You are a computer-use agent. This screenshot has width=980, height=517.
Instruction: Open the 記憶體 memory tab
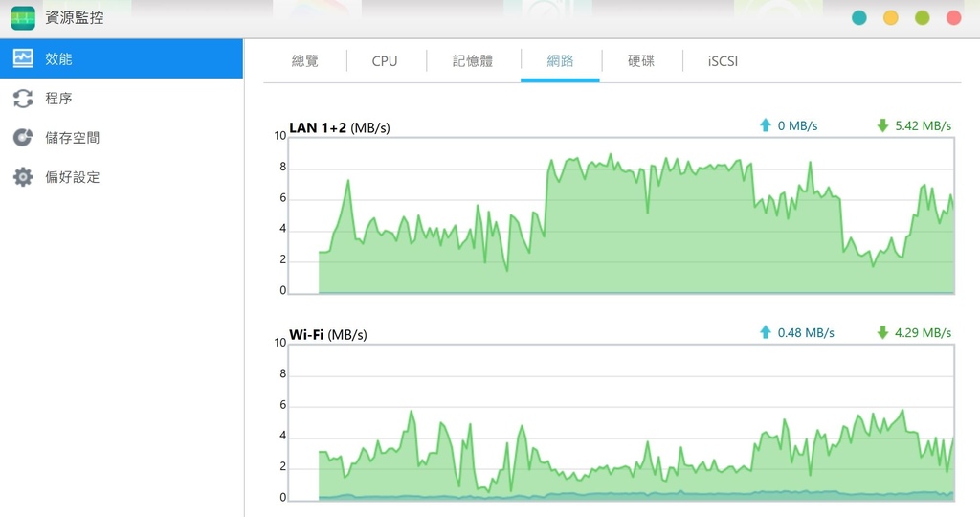[x=473, y=60]
